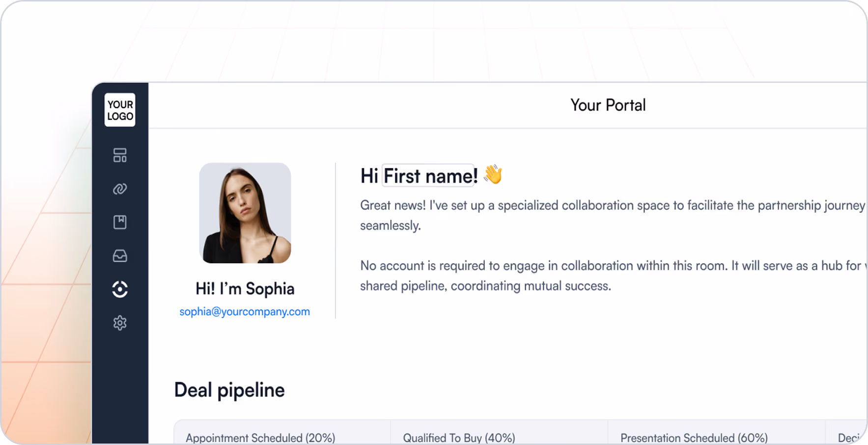The height and width of the screenshot is (445, 868).
Task: Open the link chain icon in sidebar
Action: (x=120, y=189)
